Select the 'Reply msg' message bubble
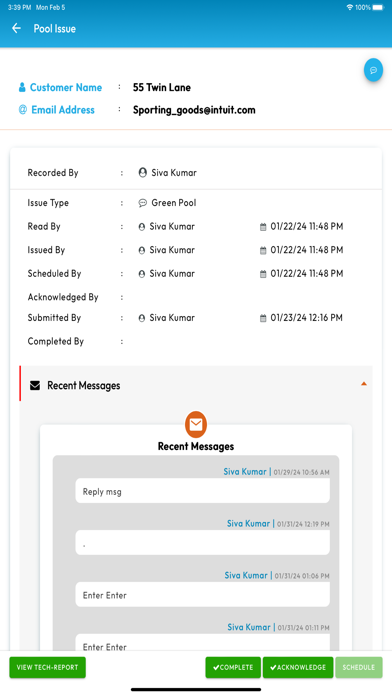Screen dimensions: 392x696 point(202,491)
